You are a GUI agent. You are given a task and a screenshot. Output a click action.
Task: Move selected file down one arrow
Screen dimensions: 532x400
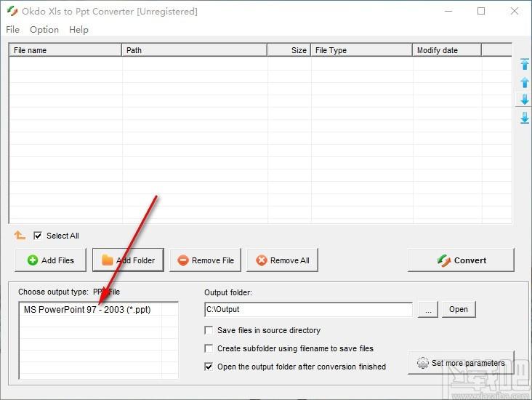525,100
